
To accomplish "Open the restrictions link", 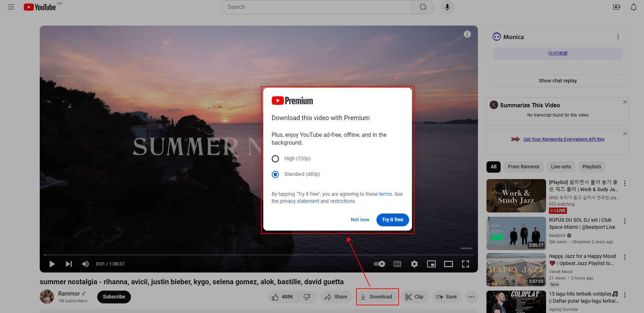I will coord(342,201).
